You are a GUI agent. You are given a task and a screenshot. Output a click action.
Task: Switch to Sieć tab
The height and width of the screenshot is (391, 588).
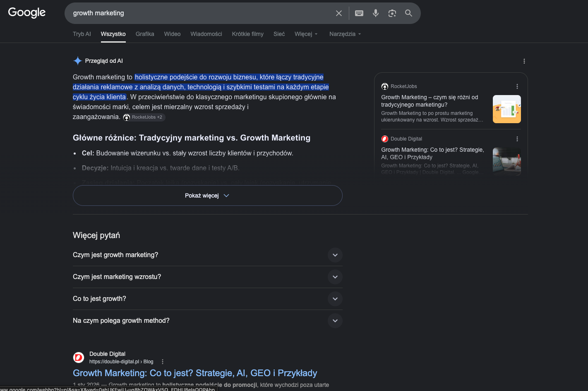[x=279, y=34]
